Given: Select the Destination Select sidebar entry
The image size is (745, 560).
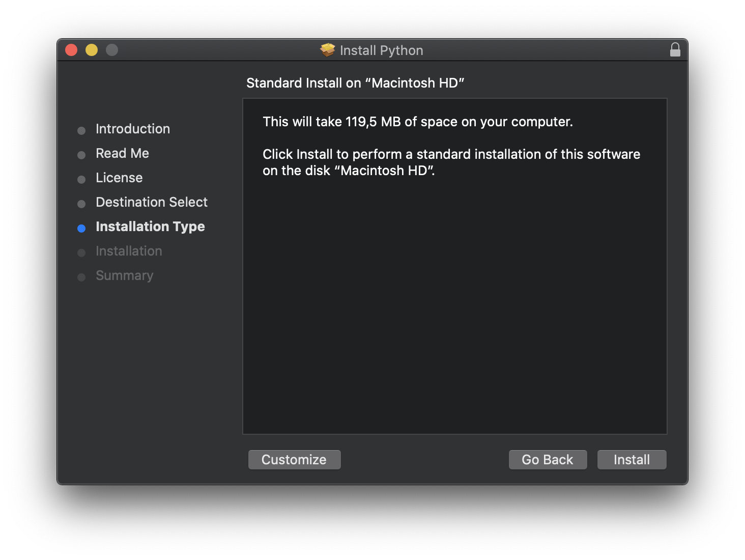Looking at the screenshot, I should click(151, 202).
